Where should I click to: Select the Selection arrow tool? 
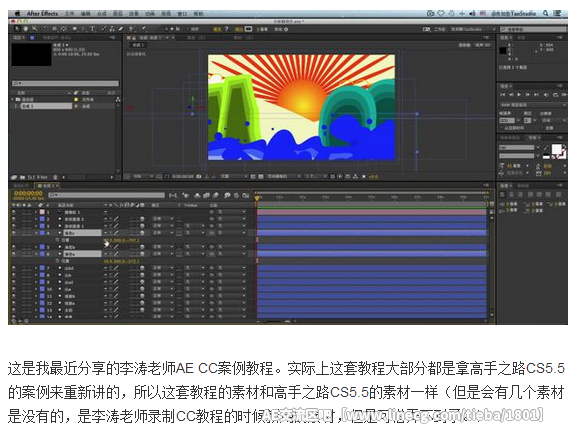click(16, 29)
